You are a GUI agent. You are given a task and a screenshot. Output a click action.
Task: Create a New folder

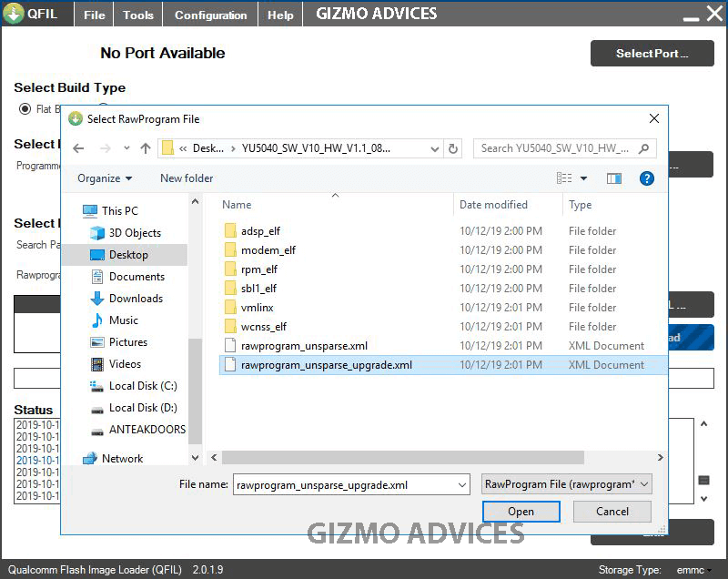[x=187, y=178]
